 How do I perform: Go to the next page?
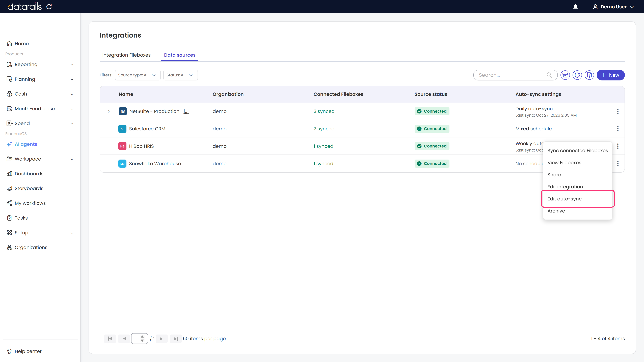(161, 339)
